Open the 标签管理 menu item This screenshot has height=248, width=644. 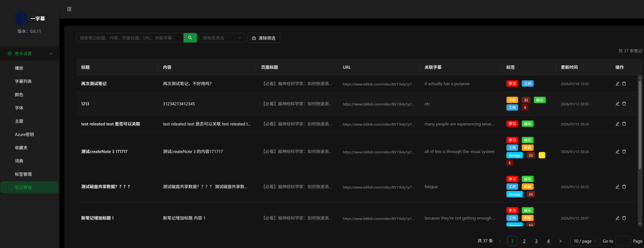coord(30,174)
